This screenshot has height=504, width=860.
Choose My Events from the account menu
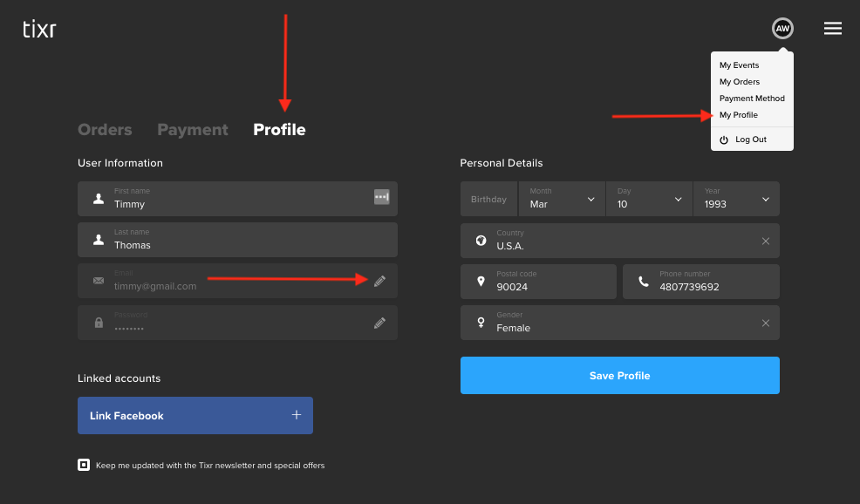pos(740,65)
